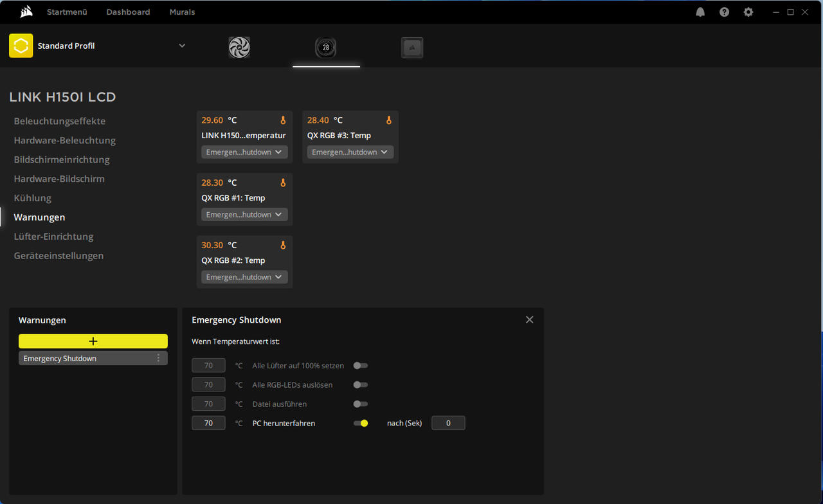The image size is (823, 504).
Task: Open warning dropdown on QX RGB #2 card
Action: pos(244,277)
